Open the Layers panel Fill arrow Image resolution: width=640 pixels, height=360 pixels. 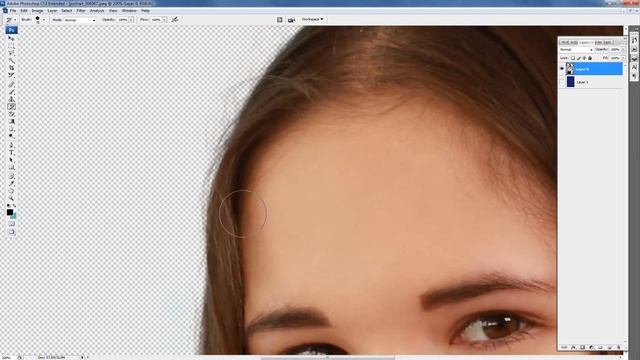(x=623, y=58)
